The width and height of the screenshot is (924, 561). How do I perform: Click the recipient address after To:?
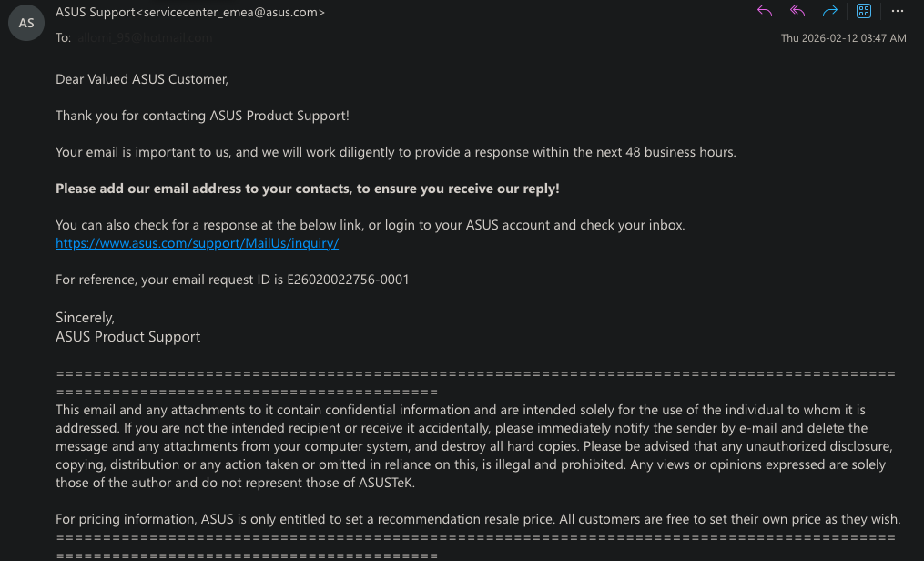[x=146, y=38]
